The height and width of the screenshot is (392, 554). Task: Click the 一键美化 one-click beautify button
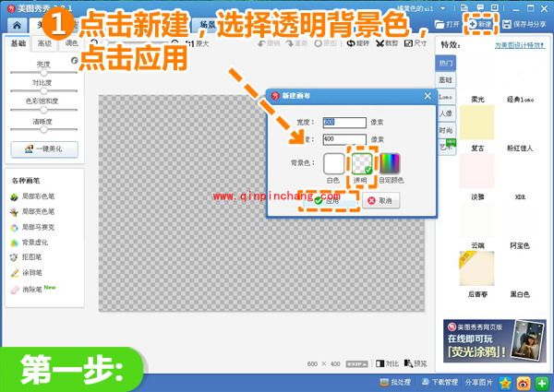pyautogui.click(x=44, y=148)
